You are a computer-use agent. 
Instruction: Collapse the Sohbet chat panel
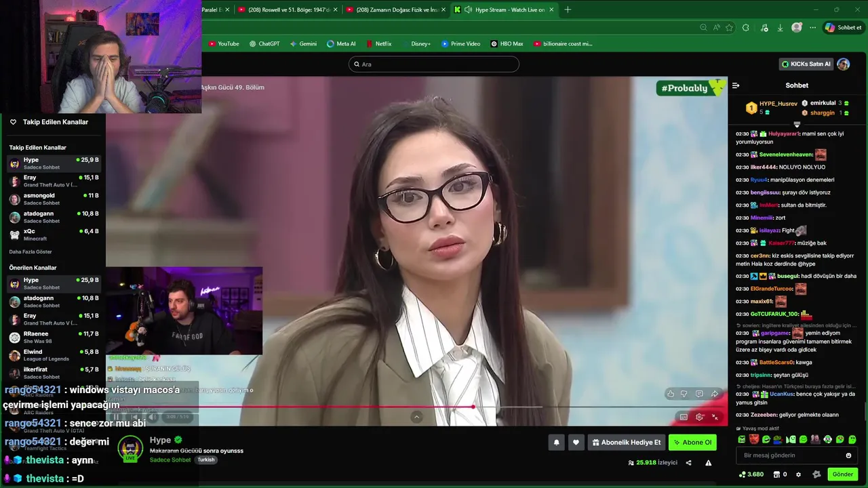pyautogui.click(x=736, y=85)
